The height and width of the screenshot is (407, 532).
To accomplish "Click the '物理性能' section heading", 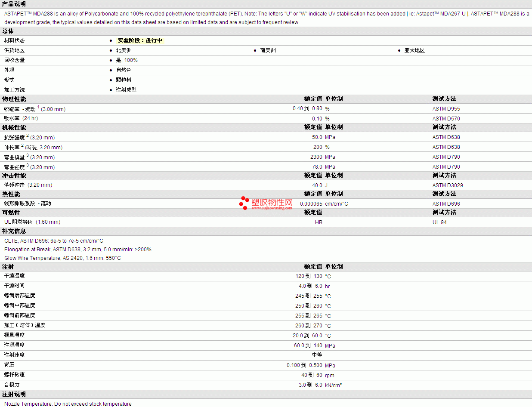I will click(x=14, y=99).
